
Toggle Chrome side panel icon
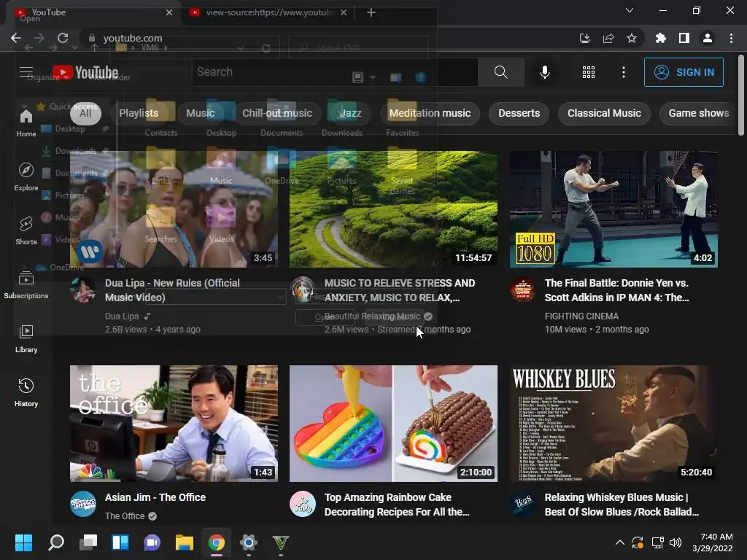(684, 38)
